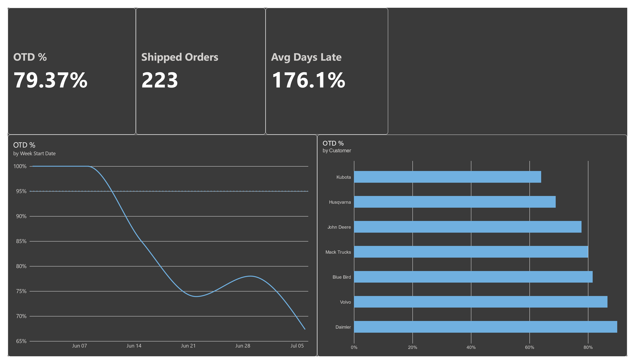The height and width of the screenshot is (364, 635).
Task: Click the Jun 21 date label
Action: click(188, 346)
